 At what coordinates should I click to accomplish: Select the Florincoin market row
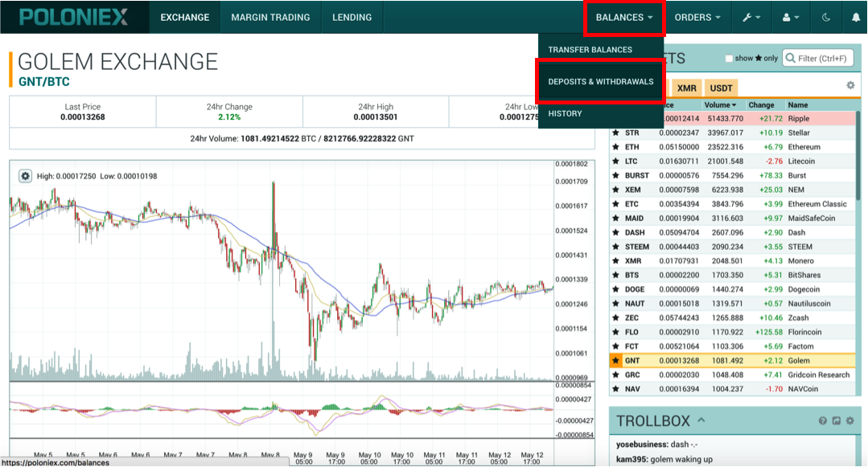pyautogui.click(x=732, y=332)
